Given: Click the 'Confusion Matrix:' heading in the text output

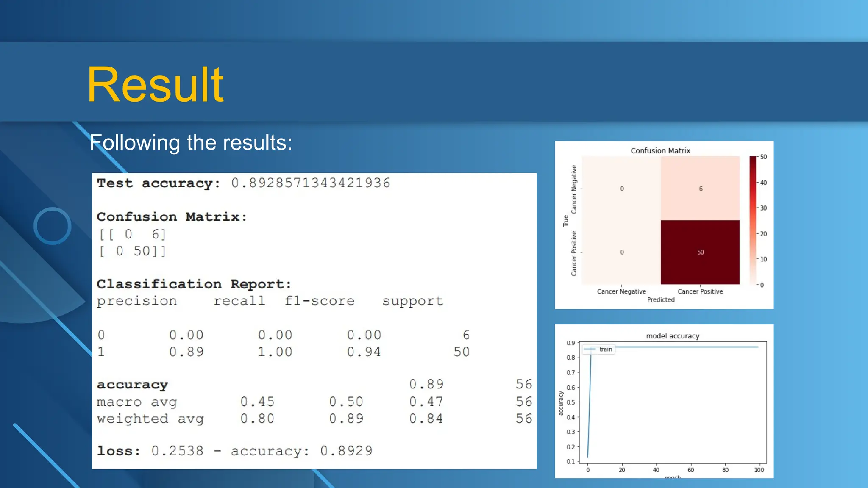Looking at the screenshot, I should coord(172,216).
